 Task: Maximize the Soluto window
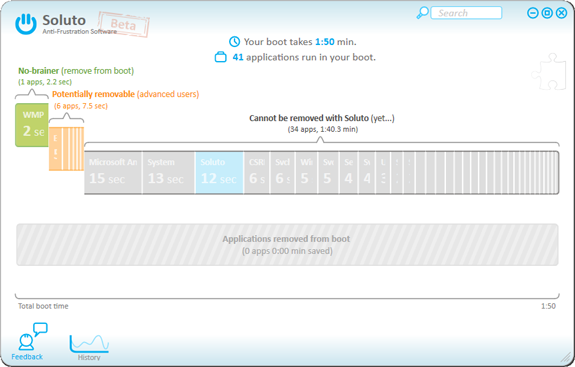pos(547,13)
